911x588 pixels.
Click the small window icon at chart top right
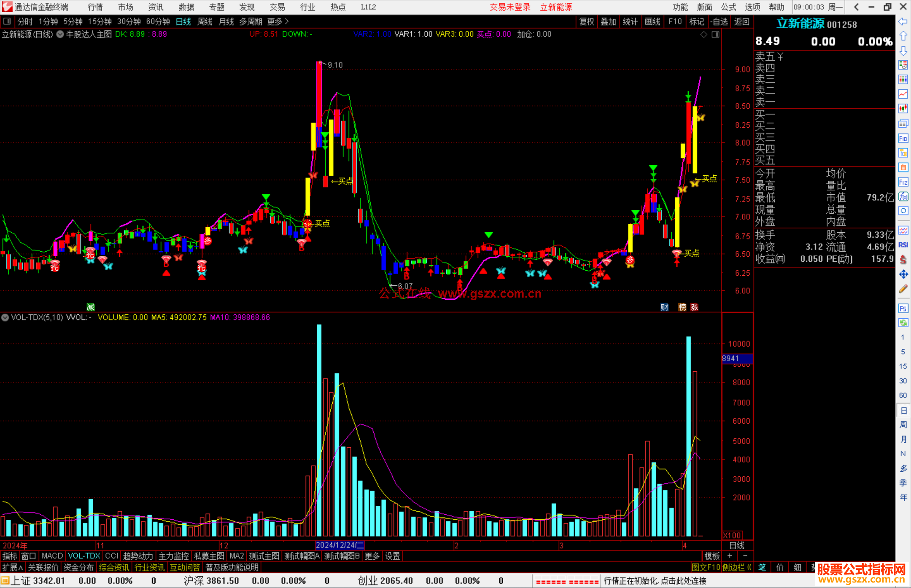tap(715, 35)
